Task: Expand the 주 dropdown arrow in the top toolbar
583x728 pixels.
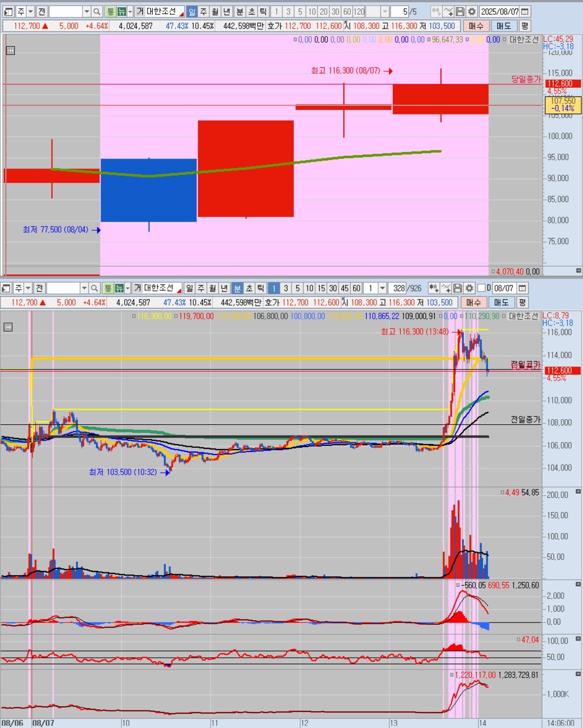Action: (x=31, y=12)
